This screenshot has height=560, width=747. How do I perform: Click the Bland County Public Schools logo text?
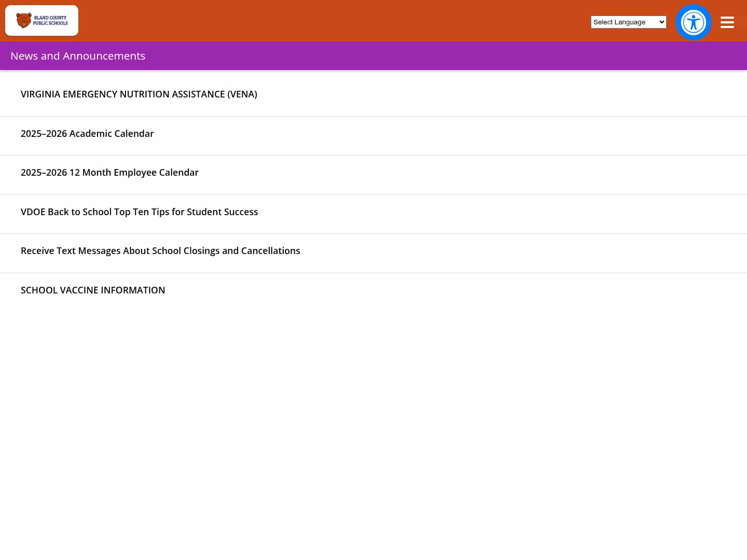point(51,20)
